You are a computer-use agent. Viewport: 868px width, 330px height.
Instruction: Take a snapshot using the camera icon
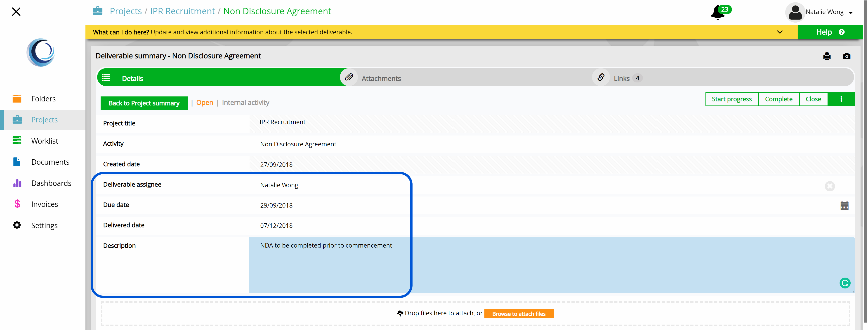[x=847, y=56]
